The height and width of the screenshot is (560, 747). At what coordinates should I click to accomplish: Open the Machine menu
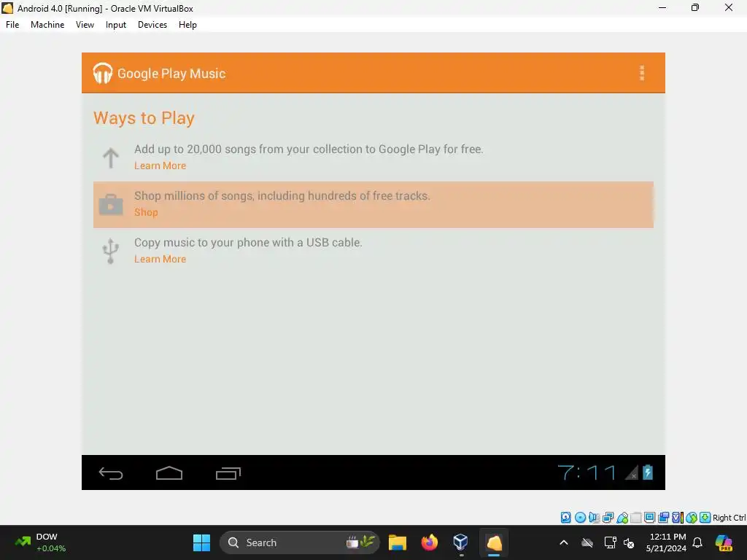tap(47, 25)
